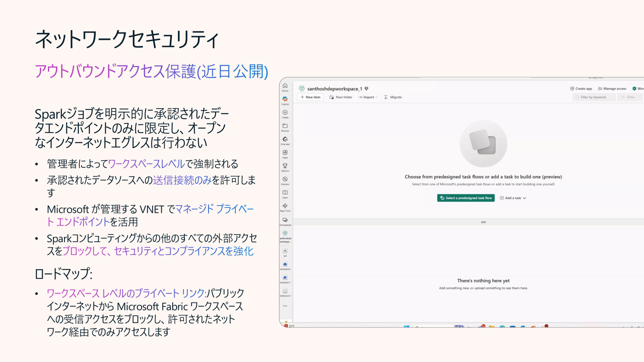This screenshot has height=362, width=644.
Task: Focus the Filter by keyword field
Action: tap(594, 97)
